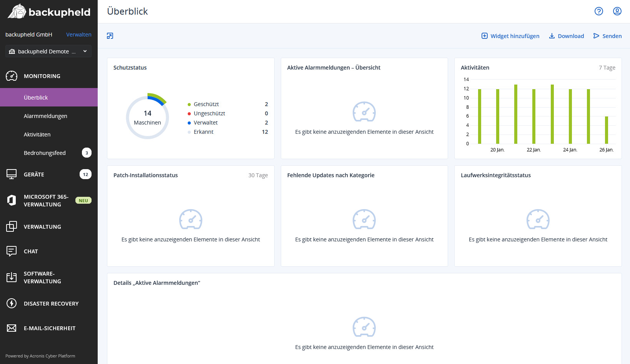
Task: Open the Monitoring section icon in sidebar
Action: [x=12, y=76]
